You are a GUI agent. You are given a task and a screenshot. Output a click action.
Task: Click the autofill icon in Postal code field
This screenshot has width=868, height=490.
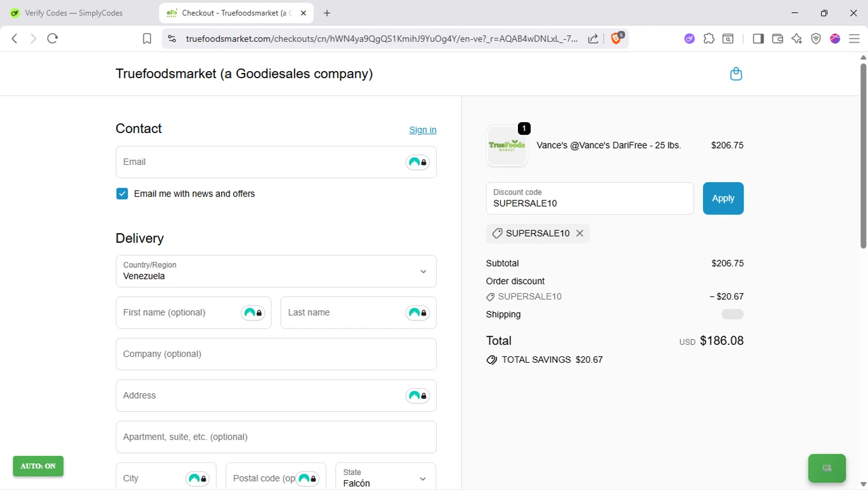[x=307, y=478]
